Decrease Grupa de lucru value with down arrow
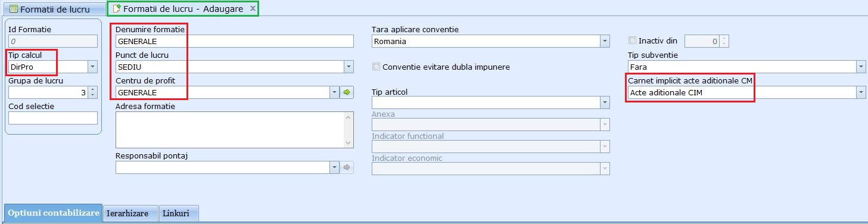The image size is (868, 224). tap(92, 95)
